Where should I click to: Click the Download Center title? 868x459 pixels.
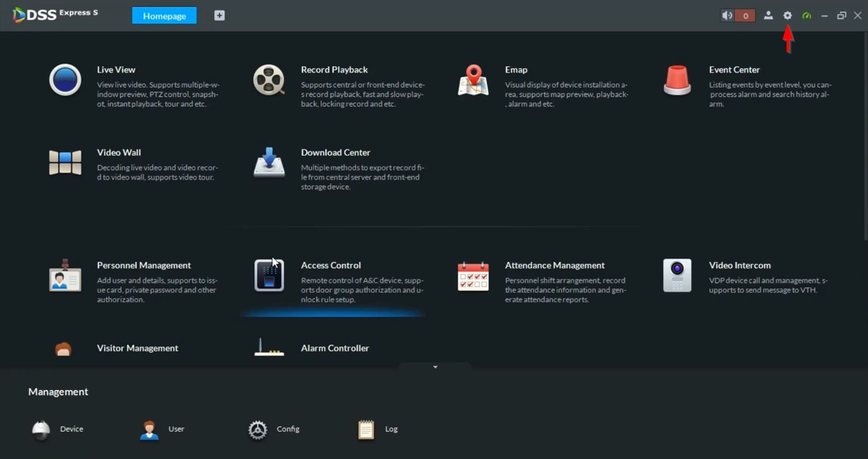click(x=336, y=152)
